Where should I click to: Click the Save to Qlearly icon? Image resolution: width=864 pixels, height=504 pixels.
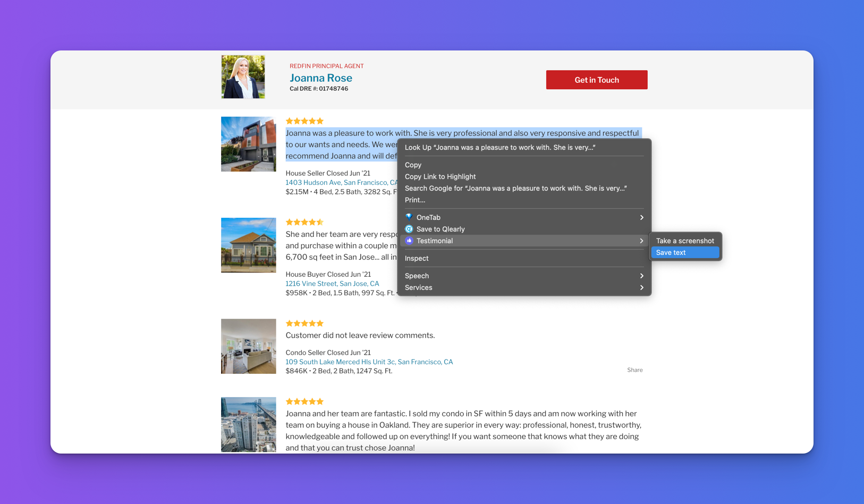coord(409,229)
